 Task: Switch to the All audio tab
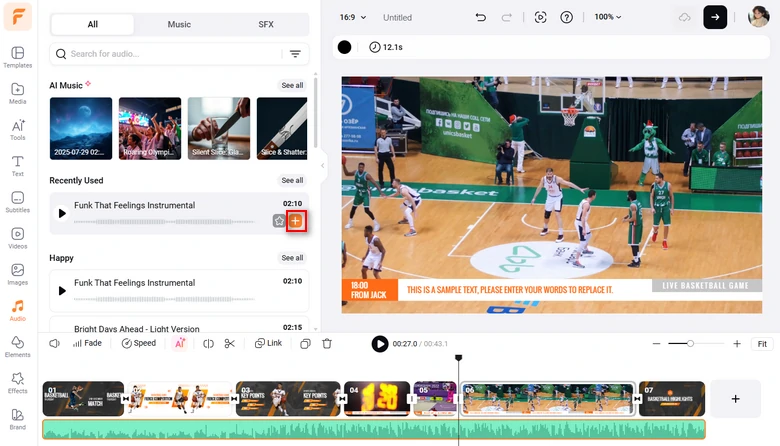click(93, 24)
